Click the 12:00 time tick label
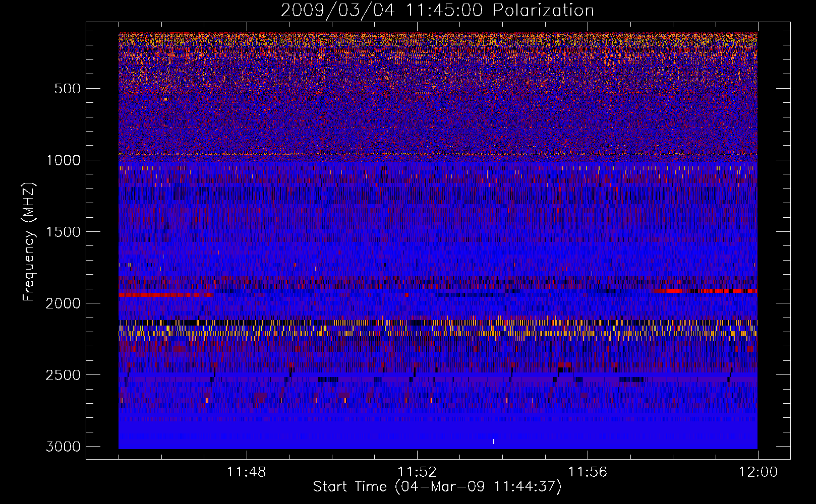816x504 pixels. click(758, 472)
